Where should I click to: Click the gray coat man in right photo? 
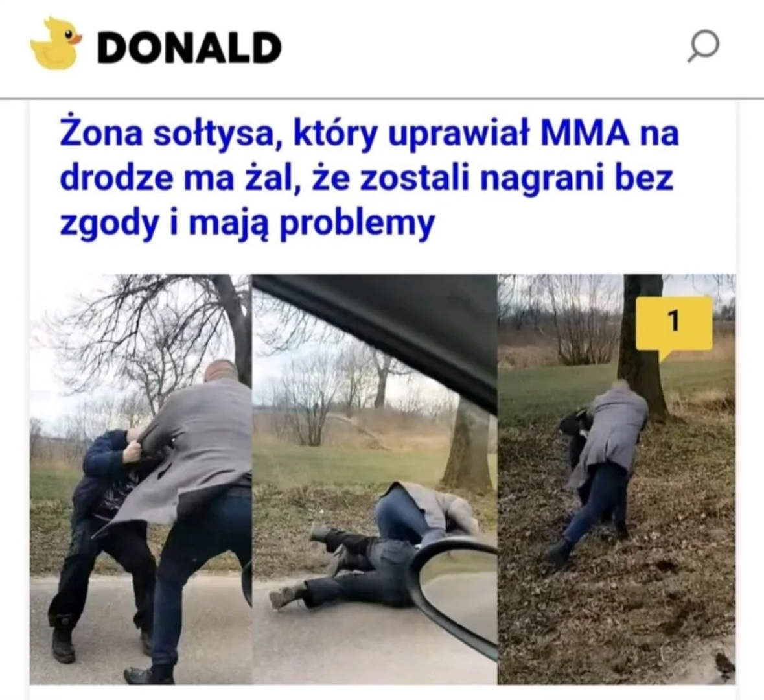coord(609,468)
